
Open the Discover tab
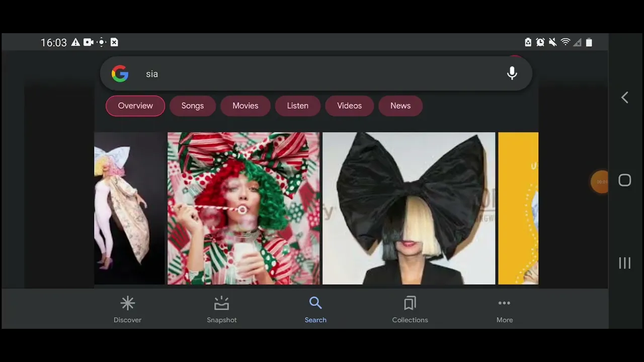tap(127, 309)
